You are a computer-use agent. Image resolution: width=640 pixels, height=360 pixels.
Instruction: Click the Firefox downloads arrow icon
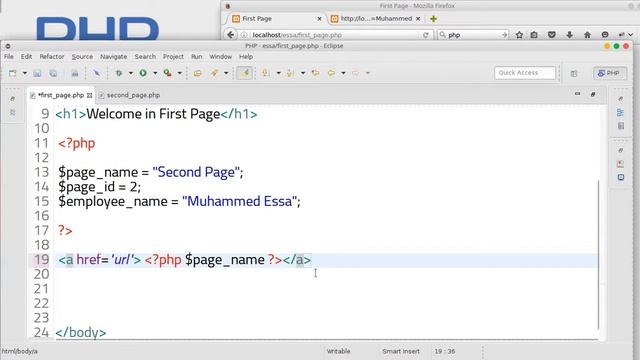pos(569,35)
